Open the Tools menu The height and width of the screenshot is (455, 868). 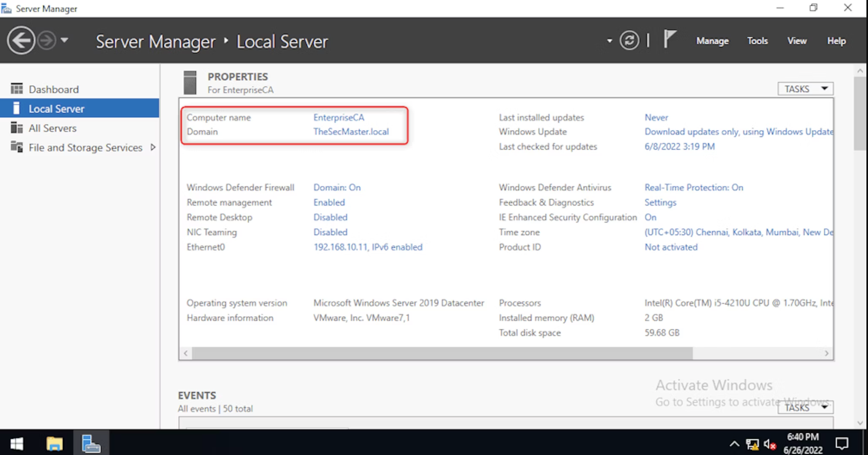click(x=757, y=41)
